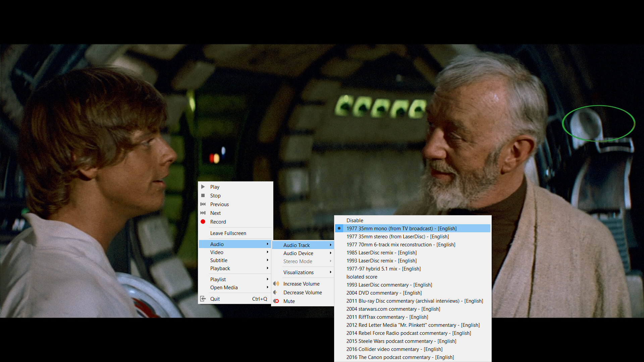The height and width of the screenshot is (362, 644).
Task: Select 1993 LaserDisc commentary track
Action: tap(413, 285)
